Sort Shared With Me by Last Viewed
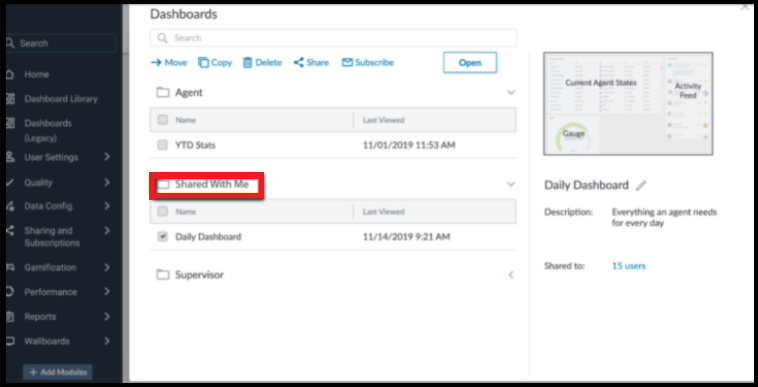 tap(383, 211)
